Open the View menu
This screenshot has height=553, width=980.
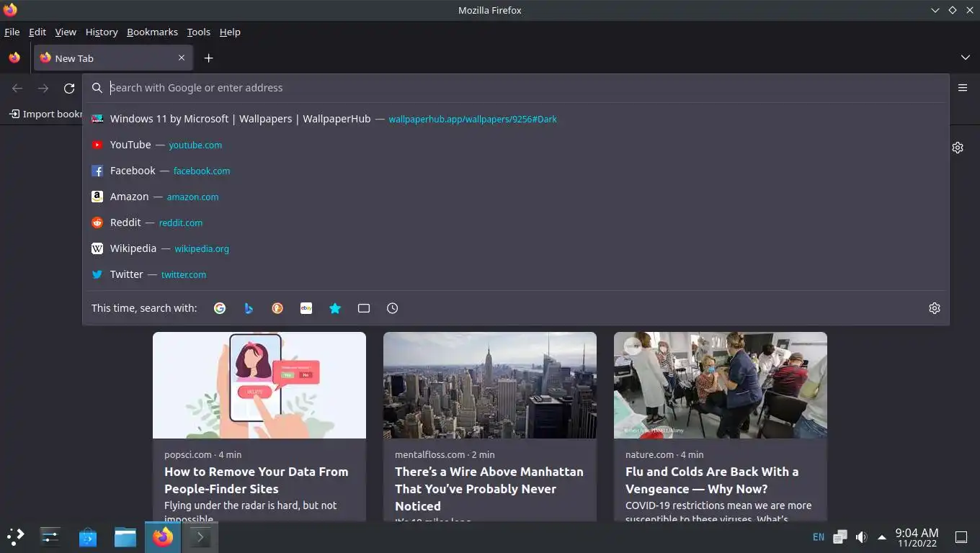(x=66, y=32)
